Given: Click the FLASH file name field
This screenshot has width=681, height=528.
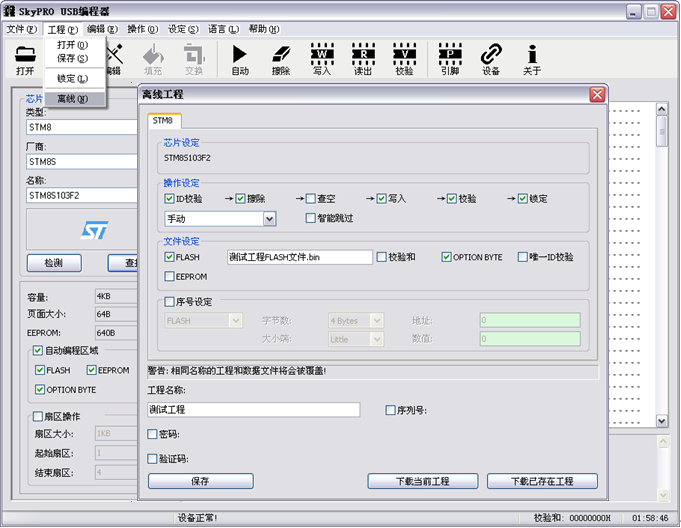Looking at the screenshot, I should coord(300,257).
